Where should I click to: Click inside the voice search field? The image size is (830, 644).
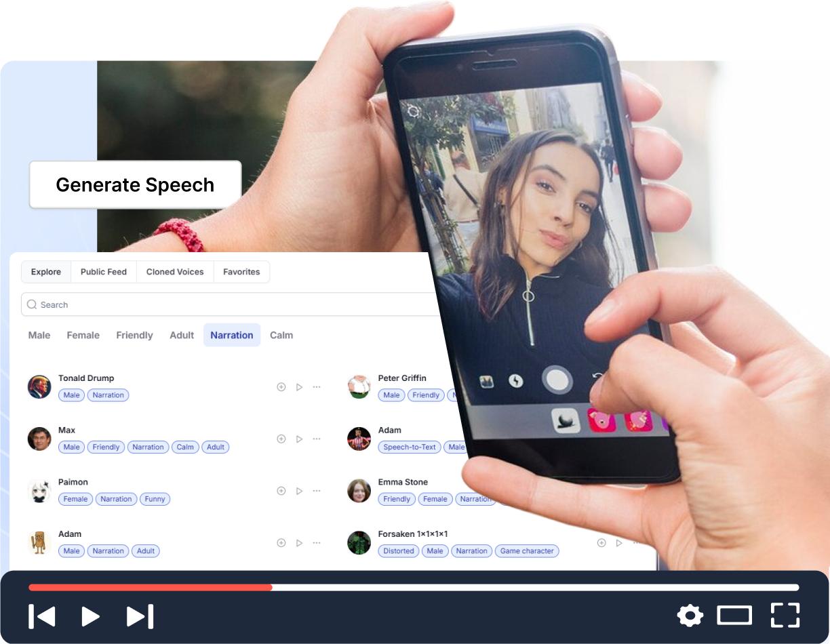[203, 304]
